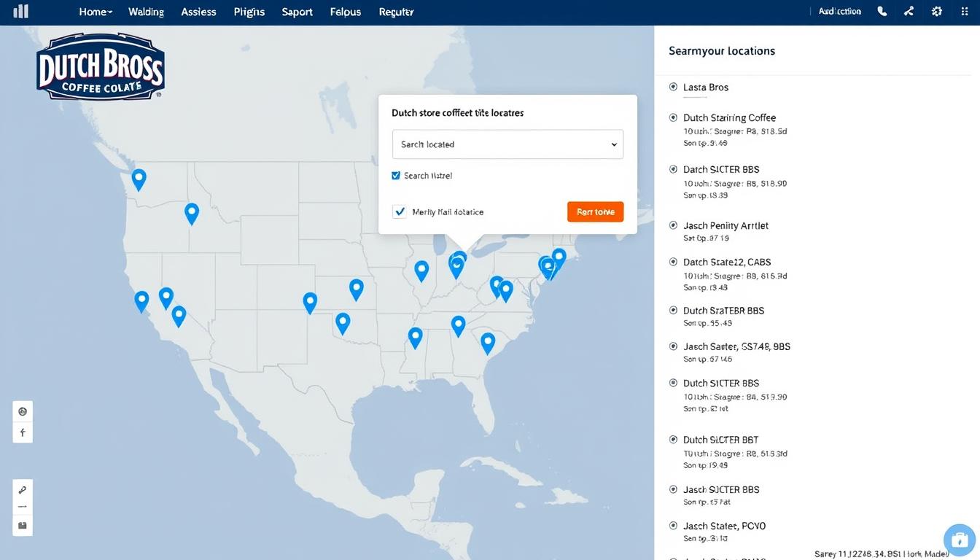980x560 pixels.
Task: Click the 'Dutch store coffeet tite locatres' popup title
Action: click(x=457, y=113)
